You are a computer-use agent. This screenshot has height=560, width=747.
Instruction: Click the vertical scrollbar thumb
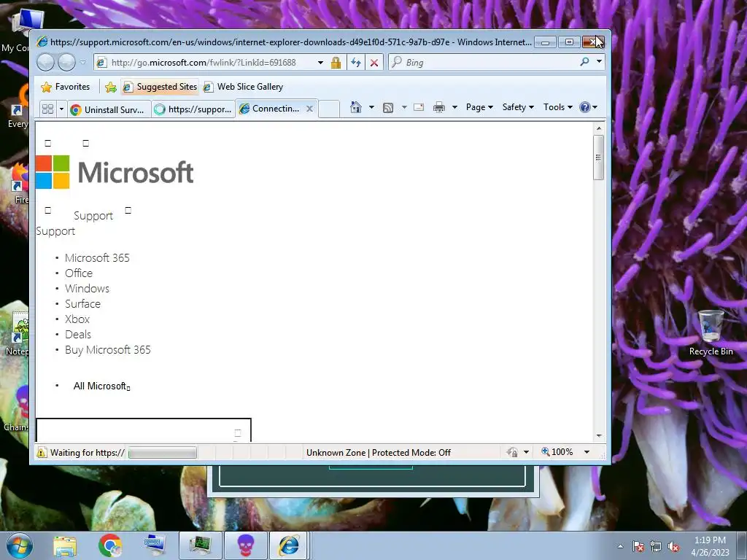tap(599, 157)
